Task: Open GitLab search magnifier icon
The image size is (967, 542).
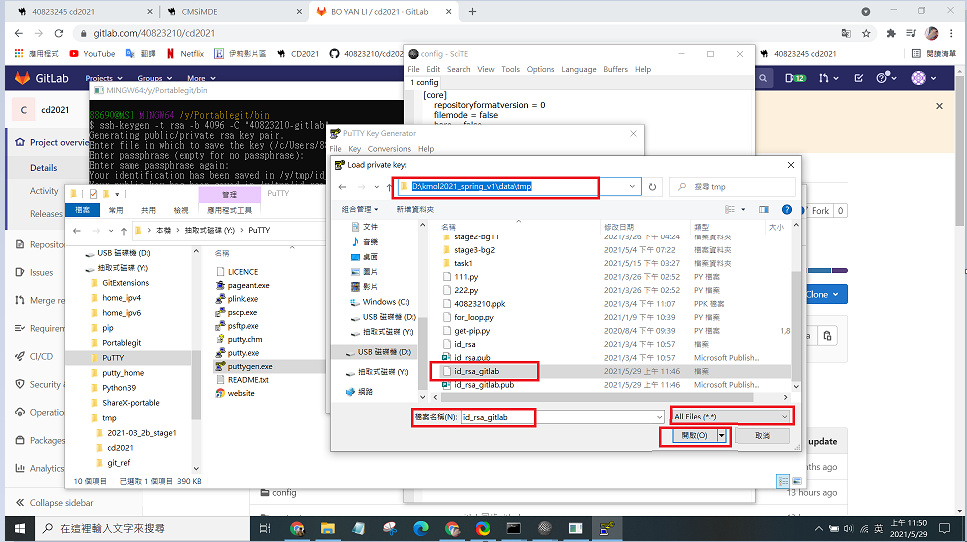Action: pos(763,78)
